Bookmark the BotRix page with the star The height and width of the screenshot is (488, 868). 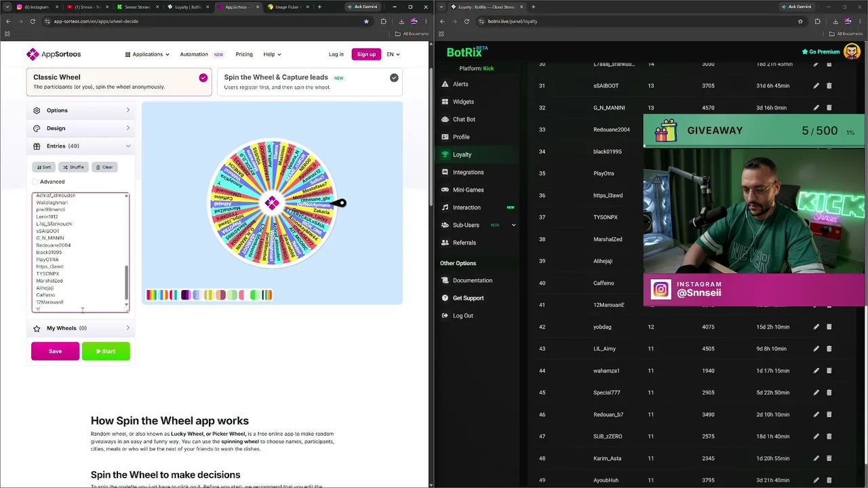click(x=800, y=21)
